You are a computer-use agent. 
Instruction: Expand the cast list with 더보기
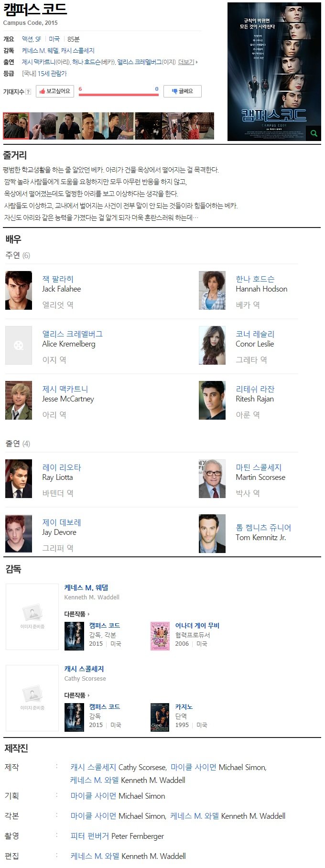click(188, 62)
